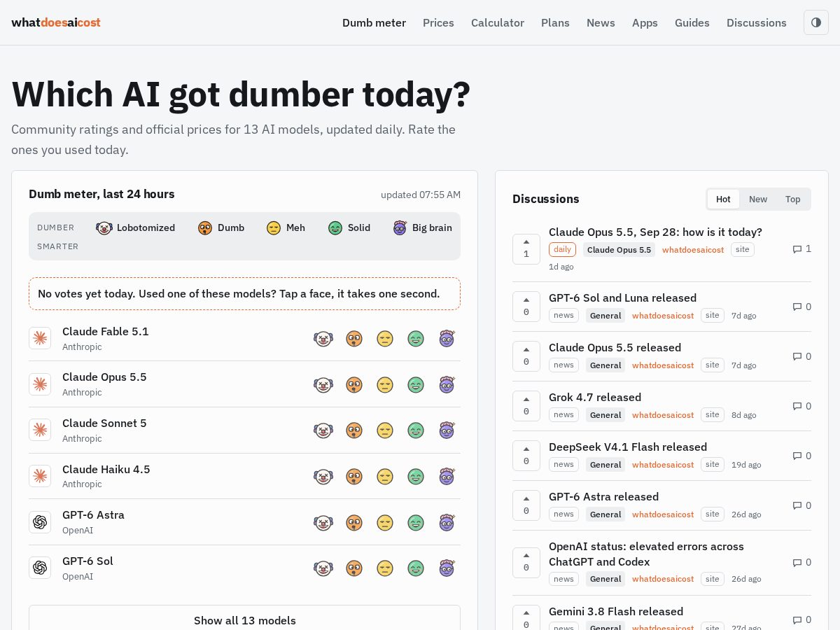Open the Claude Opus 5.5 released discussion

pos(615,347)
